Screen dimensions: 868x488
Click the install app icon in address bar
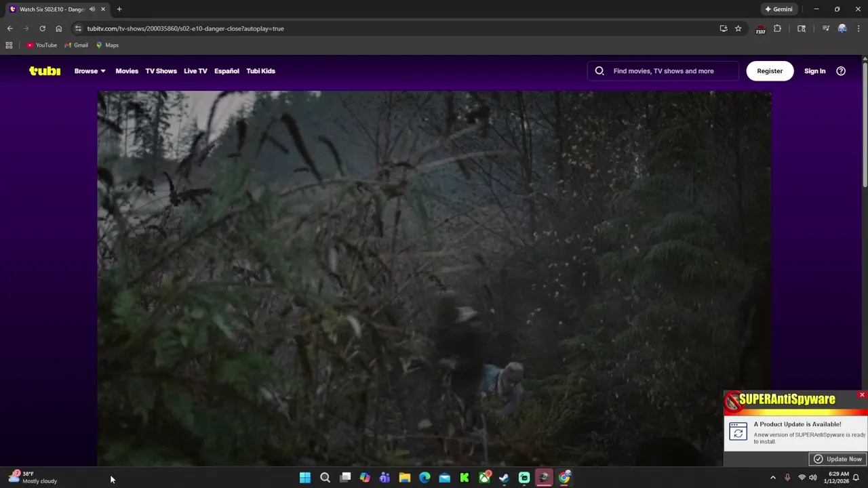click(724, 28)
